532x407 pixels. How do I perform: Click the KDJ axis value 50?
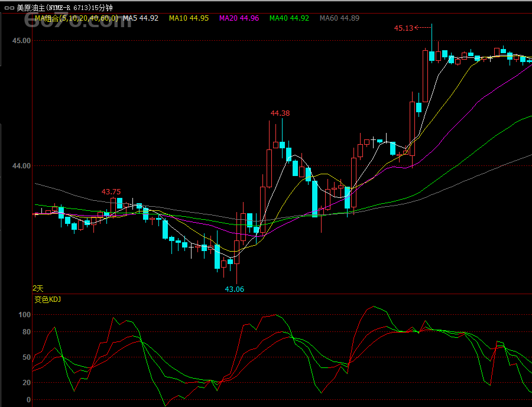click(26, 357)
